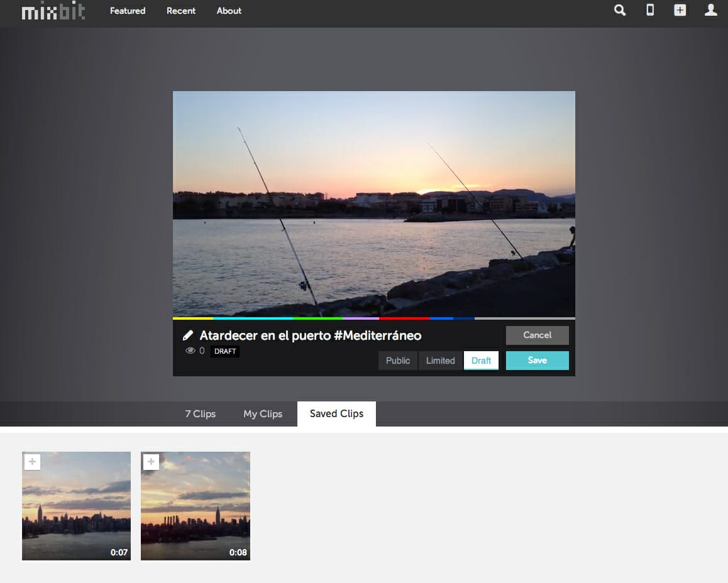
Task: Open the user account icon
Action: coord(710,10)
